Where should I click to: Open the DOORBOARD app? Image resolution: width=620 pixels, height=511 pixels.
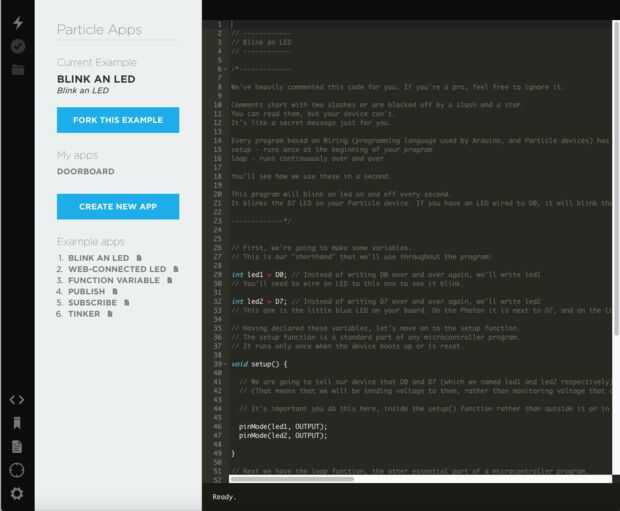click(86, 171)
